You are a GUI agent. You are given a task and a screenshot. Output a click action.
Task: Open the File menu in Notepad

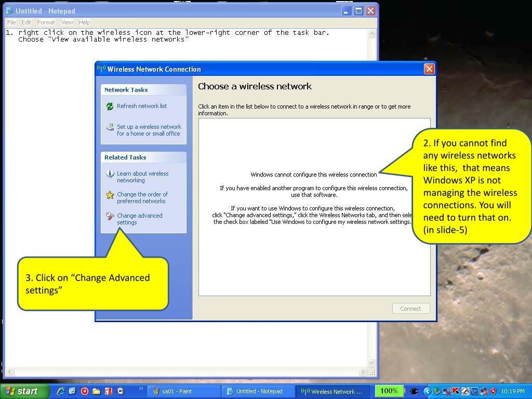pyautogui.click(x=11, y=22)
